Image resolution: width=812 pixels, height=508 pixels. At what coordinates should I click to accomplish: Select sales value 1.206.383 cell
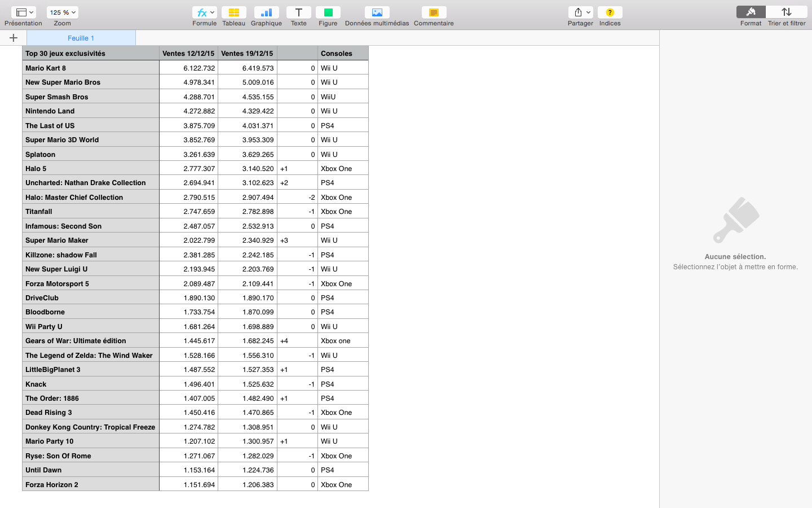(248, 485)
